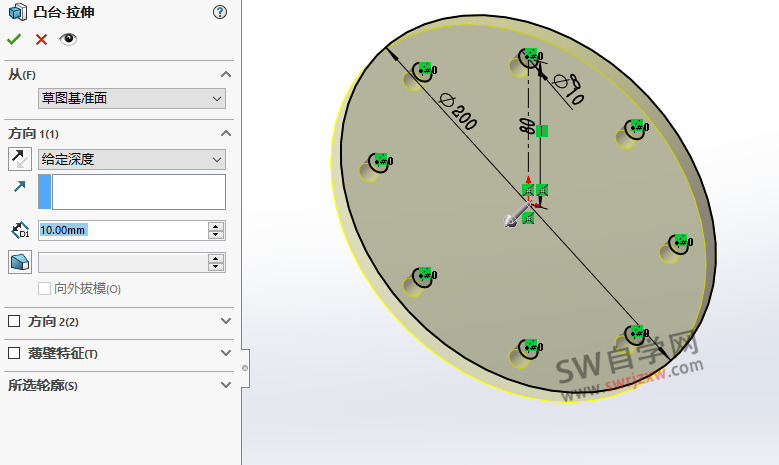Increase the draft angle with up spinner
The width and height of the screenshot is (779, 465).
[x=216, y=258]
